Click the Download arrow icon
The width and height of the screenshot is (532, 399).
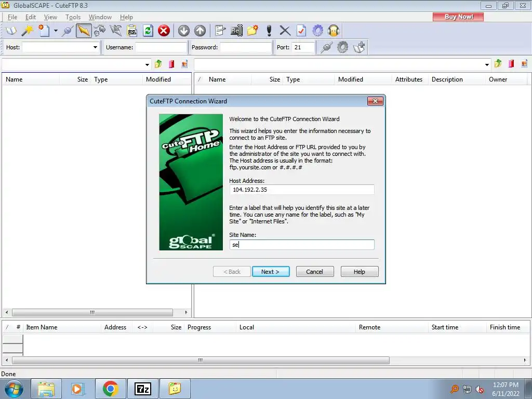pos(184,31)
